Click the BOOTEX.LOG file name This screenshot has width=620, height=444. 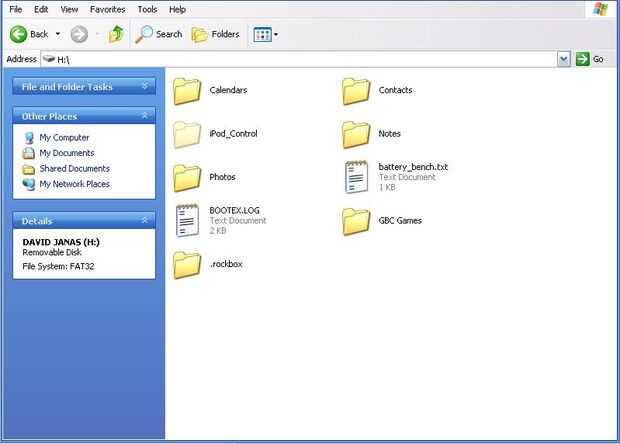tap(234, 210)
